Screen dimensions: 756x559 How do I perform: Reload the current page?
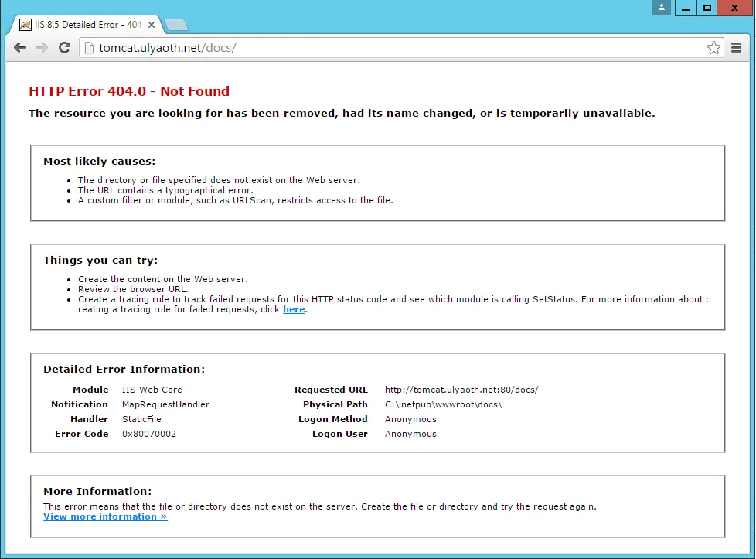(x=65, y=48)
